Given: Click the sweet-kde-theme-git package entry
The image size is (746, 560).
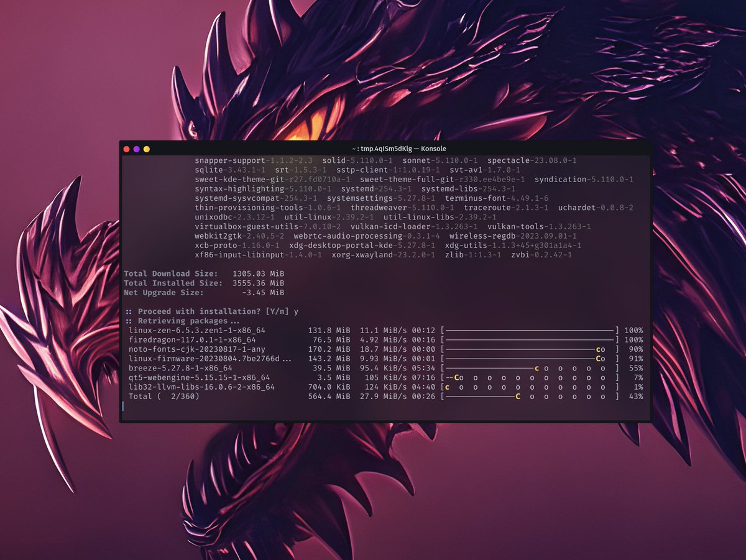Looking at the screenshot, I should pyautogui.click(x=272, y=179).
